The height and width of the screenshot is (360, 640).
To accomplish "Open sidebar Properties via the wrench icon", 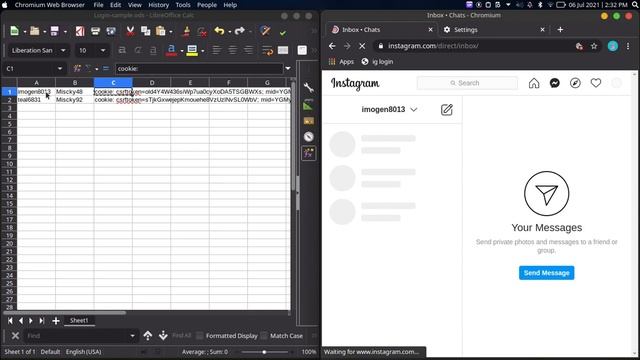I will pos(309,87).
